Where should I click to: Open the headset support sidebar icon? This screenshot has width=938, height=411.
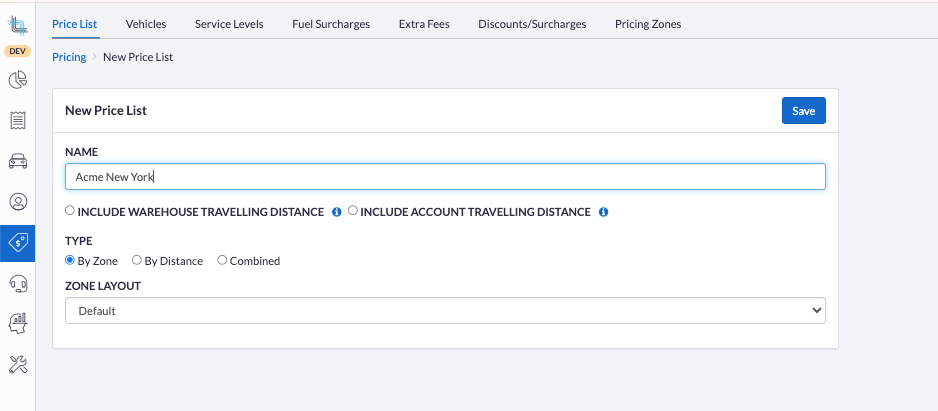[x=17, y=283]
